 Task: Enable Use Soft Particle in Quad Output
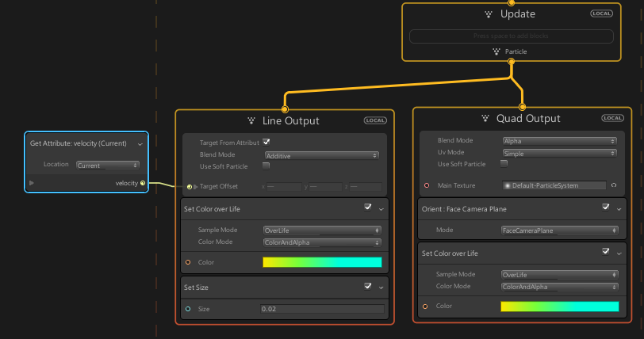(504, 163)
